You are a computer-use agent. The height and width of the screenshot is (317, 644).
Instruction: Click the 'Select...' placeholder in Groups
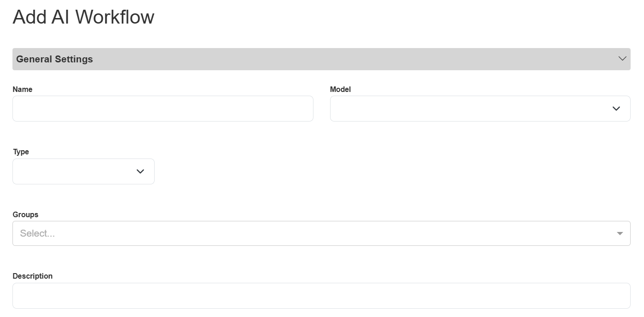(37, 233)
